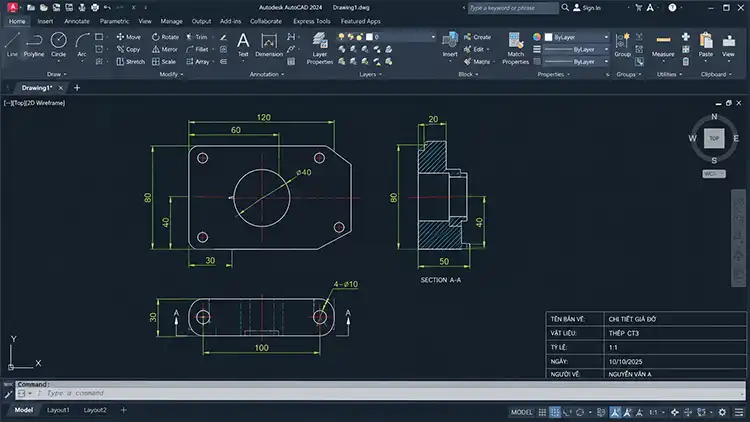
Task: Click the TOP face of the ViewCube
Action: tap(714, 138)
